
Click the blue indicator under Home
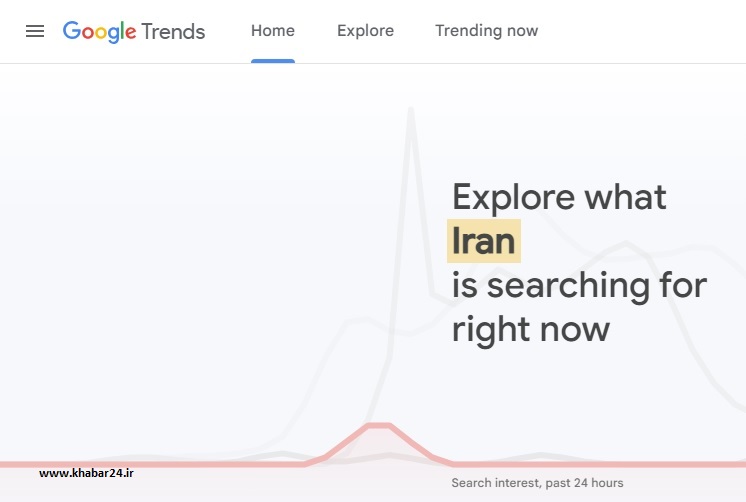coord(273,61)
